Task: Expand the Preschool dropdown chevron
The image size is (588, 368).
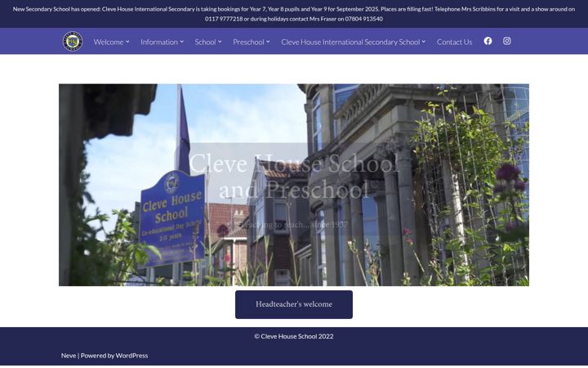Action: pyautogui.click(x=268, y=42)
